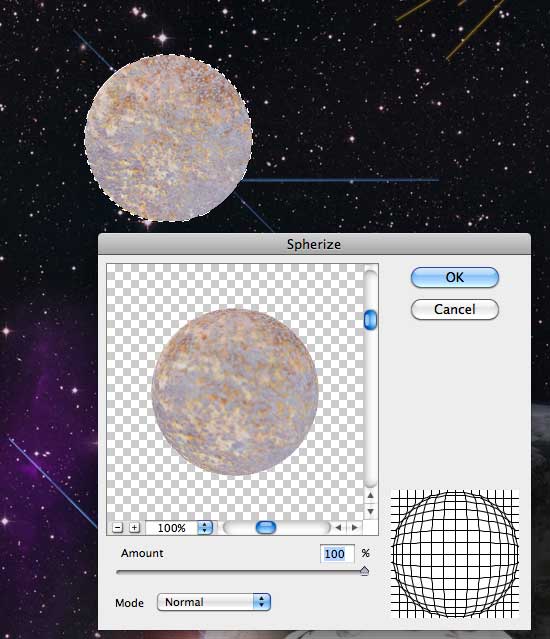This screenshot has height=639, width=550.
Task: Click the sphere grid distortion diagram
Action: 454,554
